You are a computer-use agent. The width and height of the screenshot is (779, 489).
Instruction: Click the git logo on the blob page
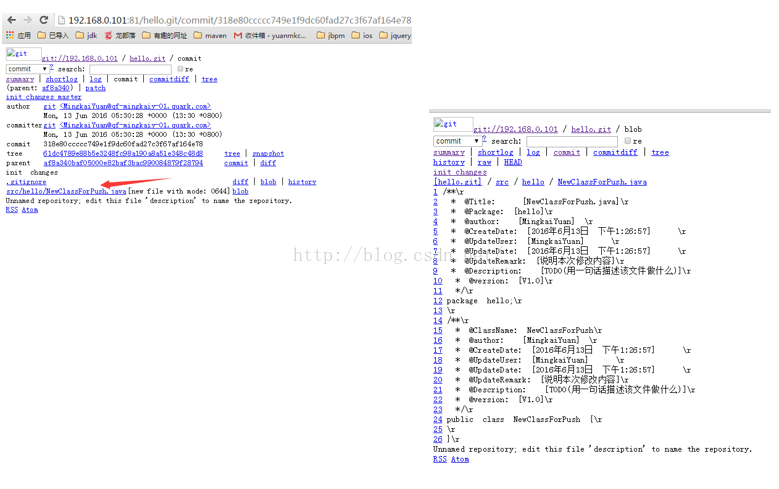pos(453,124)
